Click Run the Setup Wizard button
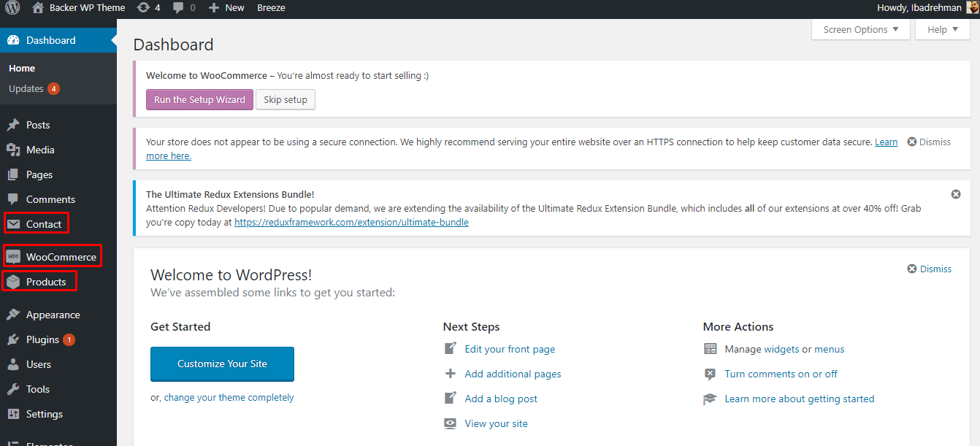980x446 pixels. coord(199,100)
